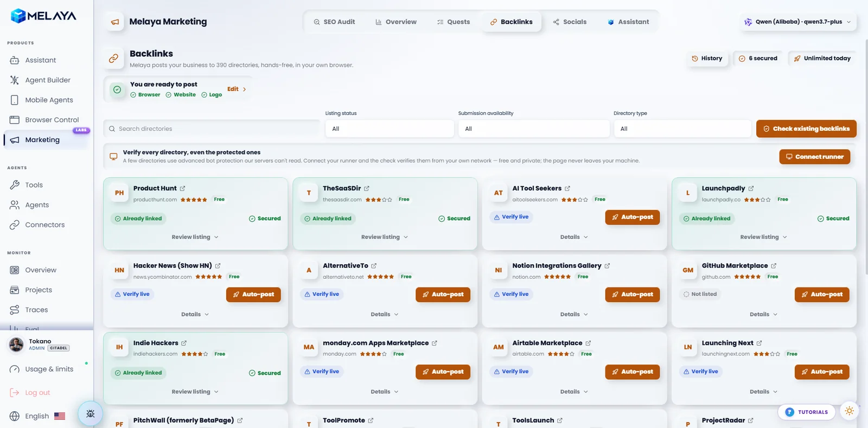This screenshot has height=428, width=868.
Task: Open Agent Builder in sidebar
Action: [47, 80]
